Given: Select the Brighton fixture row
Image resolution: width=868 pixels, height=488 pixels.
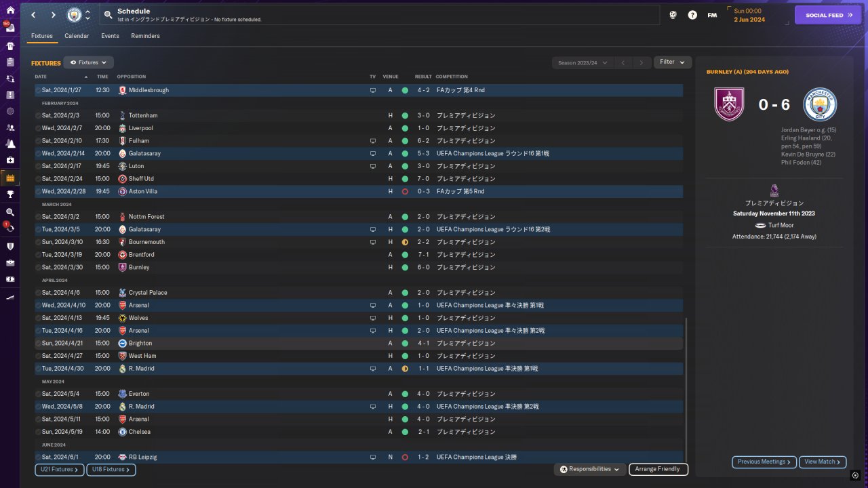Looking at the screenshot, I should pos(359,344).
